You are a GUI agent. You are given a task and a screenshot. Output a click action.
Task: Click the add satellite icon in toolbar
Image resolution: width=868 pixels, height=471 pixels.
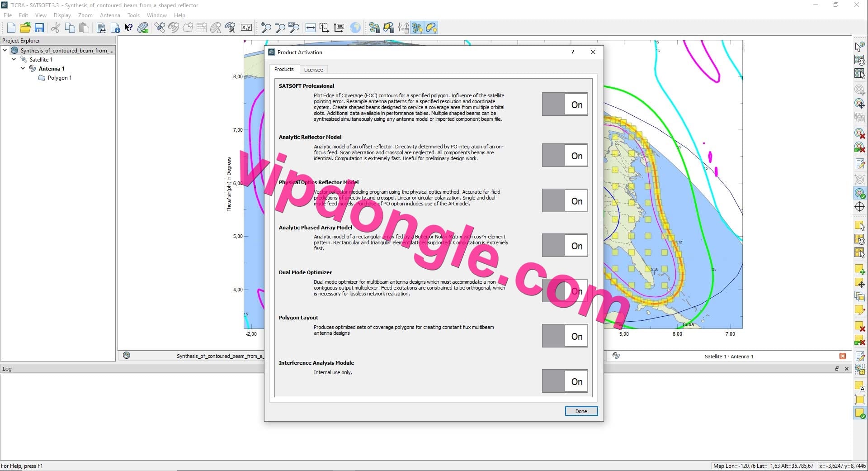(160, 28)
